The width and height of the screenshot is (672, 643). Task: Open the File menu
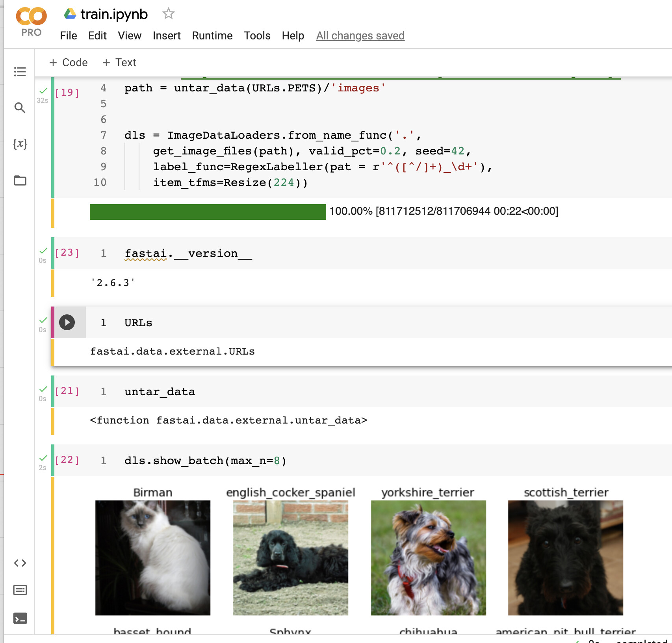[68, 36]
